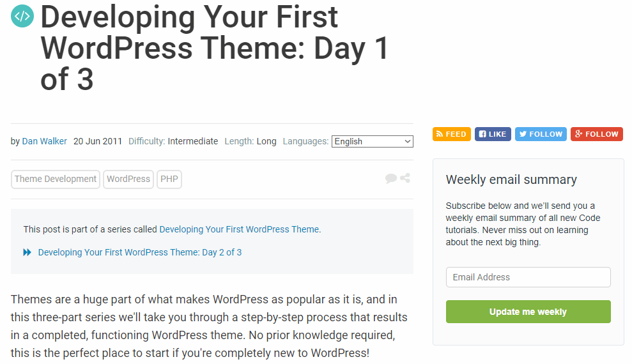Select the PHP tag
This screenshot has width=632, height=364.
[x=169, y=179]
